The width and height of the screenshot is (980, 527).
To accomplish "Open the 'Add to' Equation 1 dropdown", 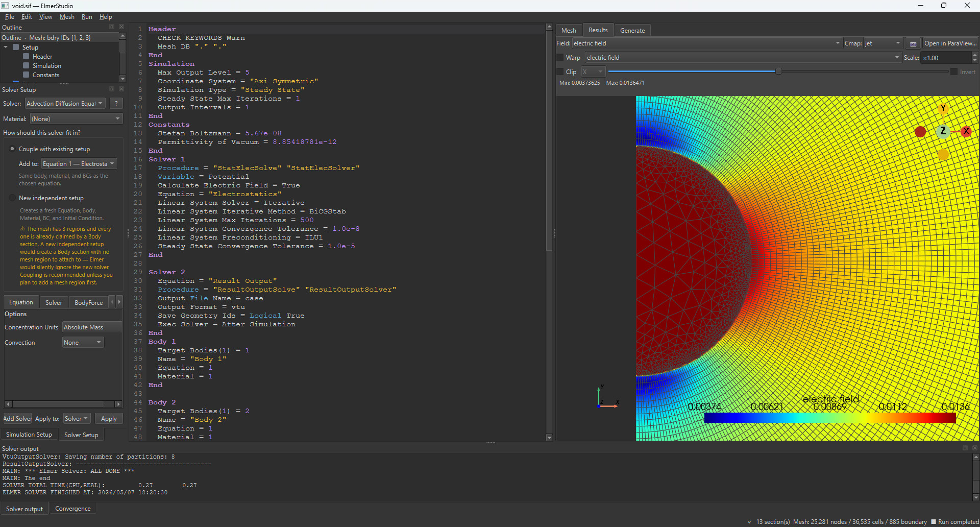I will point(79,163).
